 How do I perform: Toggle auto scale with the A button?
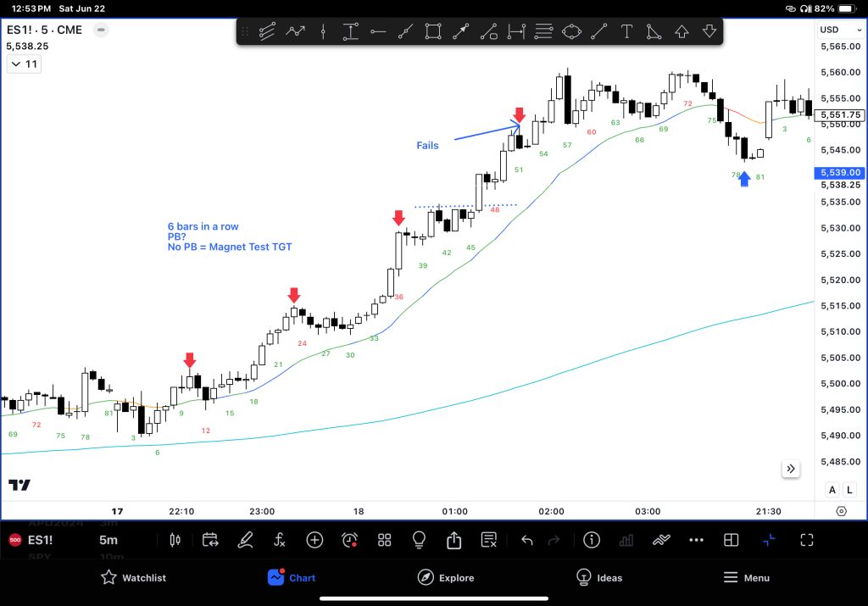(832, 490)
